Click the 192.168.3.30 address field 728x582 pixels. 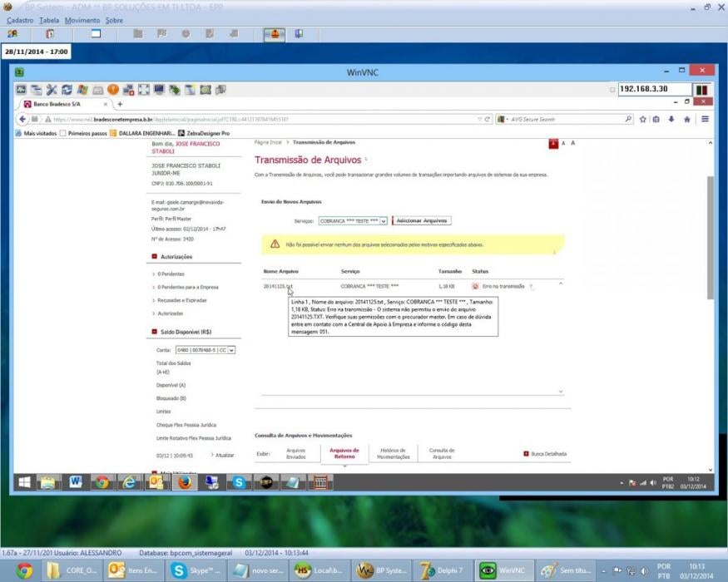(655, 89)
